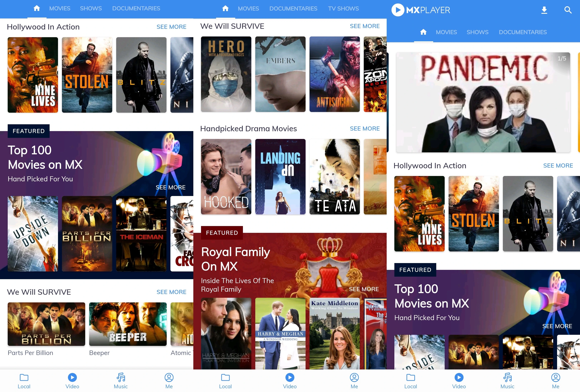Tap the Beeper title text

pos(99,353)
